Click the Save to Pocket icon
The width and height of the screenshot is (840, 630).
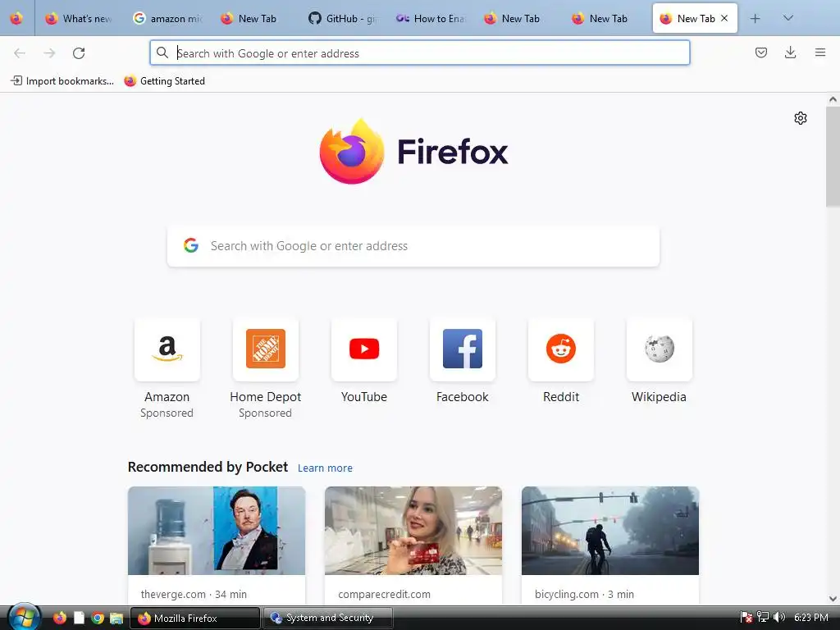coord(760,52)
